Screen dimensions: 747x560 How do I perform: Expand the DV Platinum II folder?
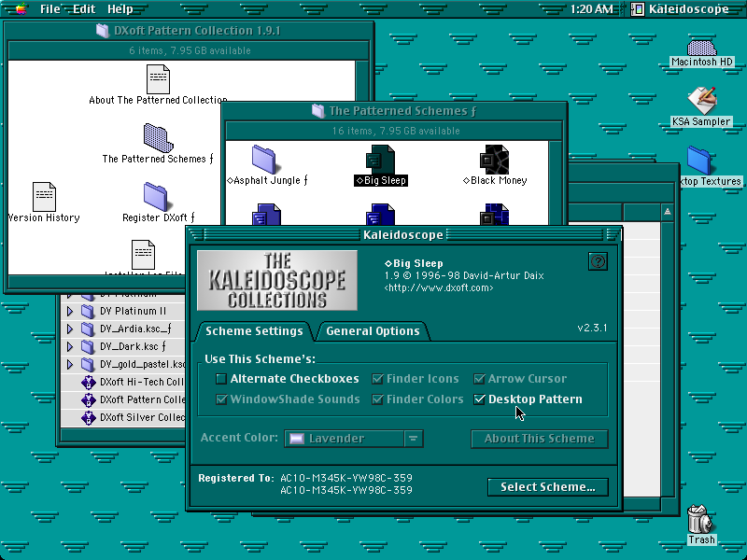(69, 311)
